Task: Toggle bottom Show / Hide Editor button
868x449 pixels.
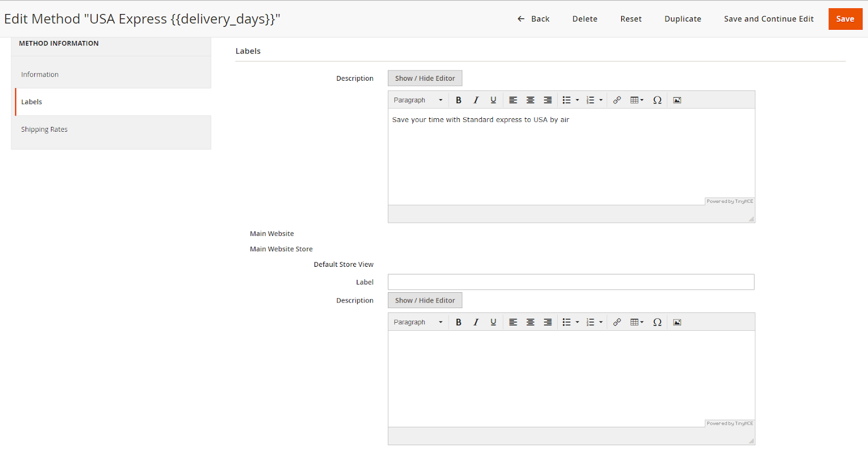Action: click(x=425, y=300)
